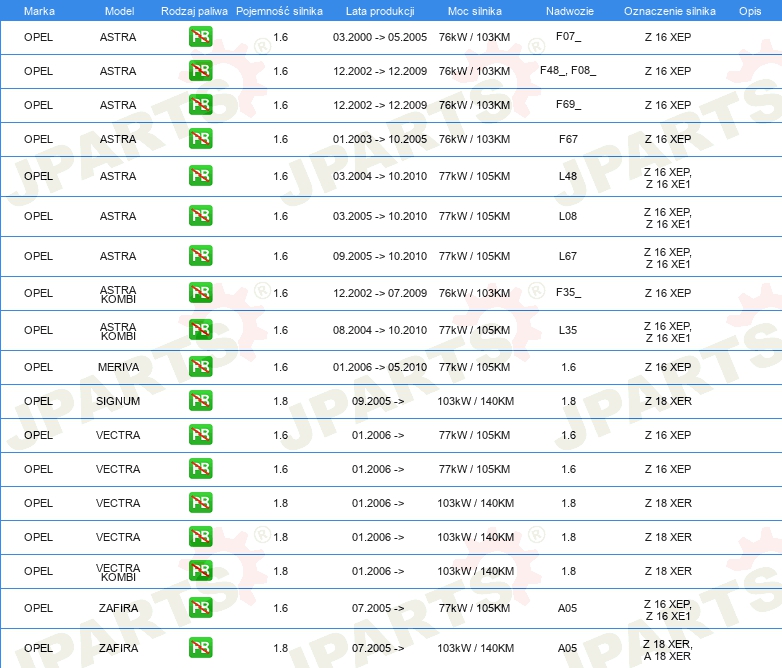782x668 pixels.
Task: Click the date range 12.2002 -> 07.2009
Action: pyautogui.click(x=380, y=293)
